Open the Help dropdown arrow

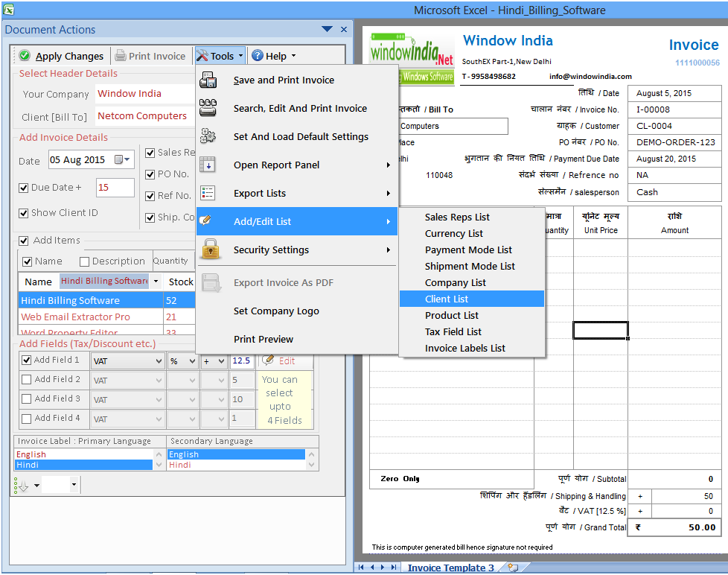click(293, 56)
